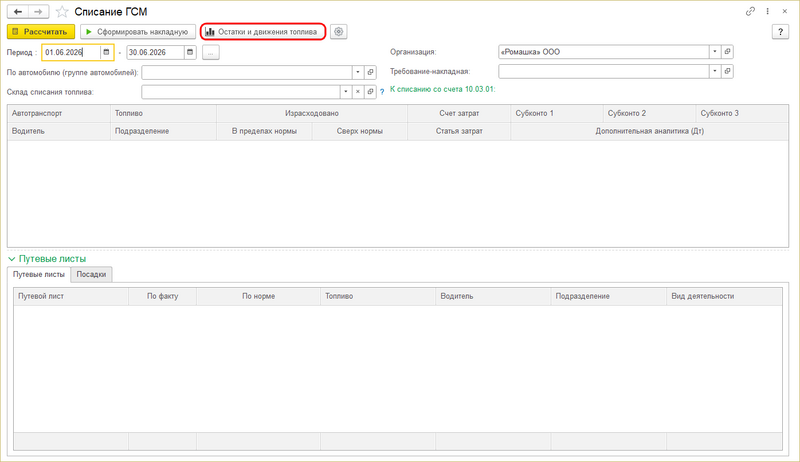Click Сформировать накладную button

(x=138, y=32)
